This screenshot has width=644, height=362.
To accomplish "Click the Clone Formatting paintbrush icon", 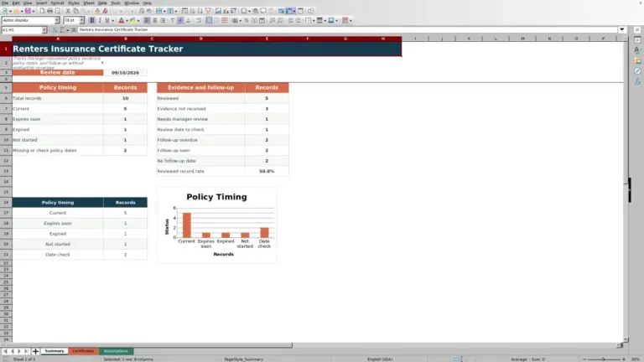I will coord(97,11).
